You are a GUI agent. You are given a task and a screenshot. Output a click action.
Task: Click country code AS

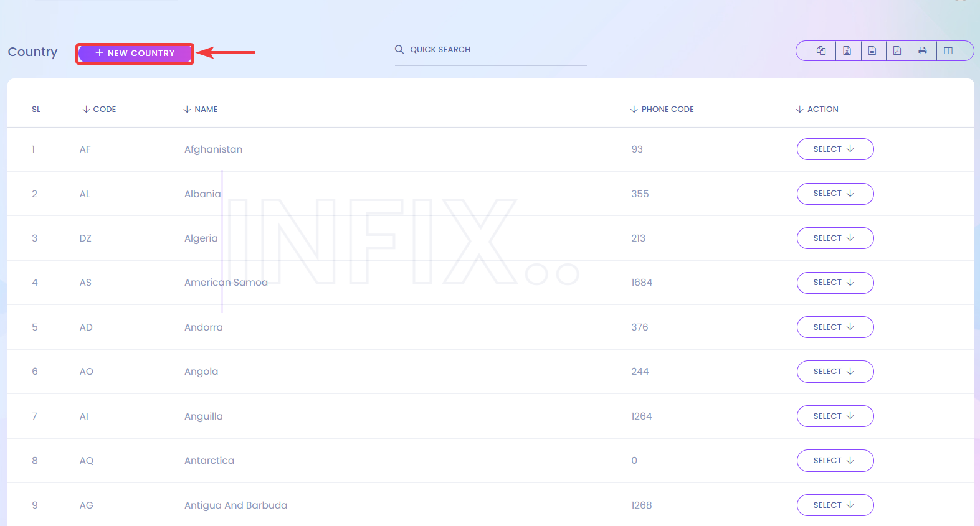click(85, 283)
